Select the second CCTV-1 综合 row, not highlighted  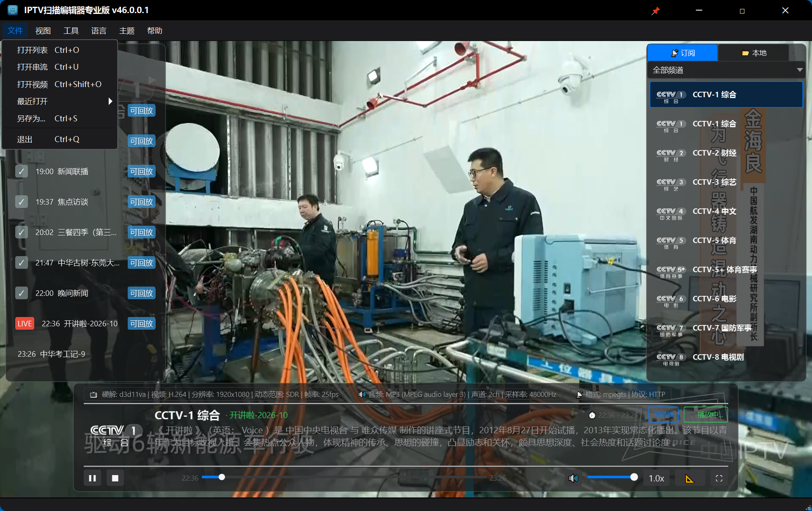726,123
